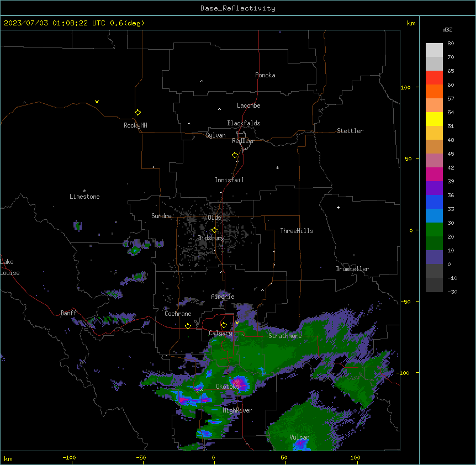Click the Olds town label
Viewport: 476px width, 465px height.
click(x=214, y=218)
